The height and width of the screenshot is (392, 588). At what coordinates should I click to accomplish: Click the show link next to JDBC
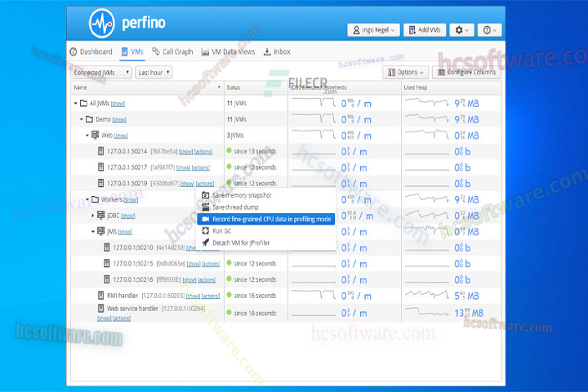coord(128,216)
